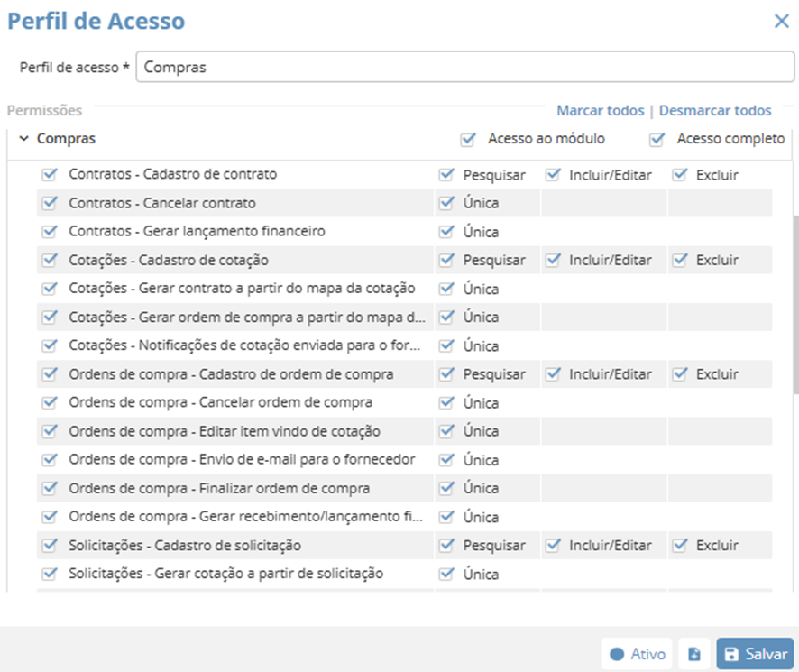Click the permissions list vertical scrollbar

pyautogui.click(x=794, y=307)
